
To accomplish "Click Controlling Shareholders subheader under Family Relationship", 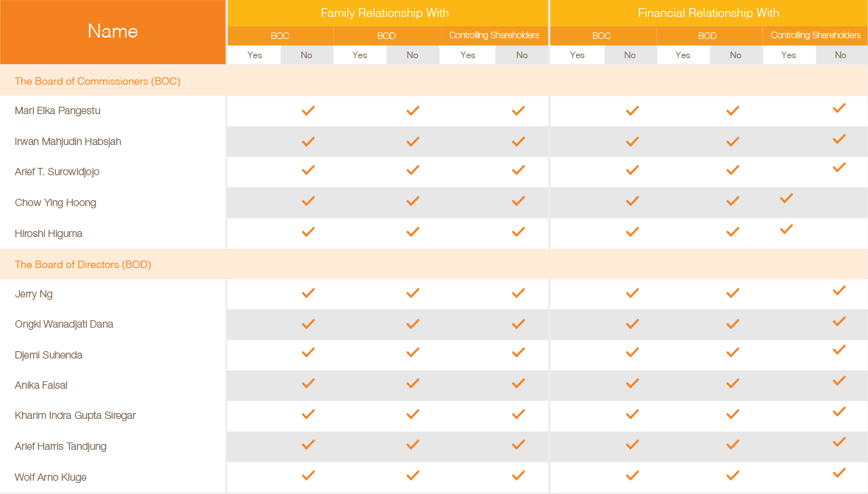I will pos(494,35).
